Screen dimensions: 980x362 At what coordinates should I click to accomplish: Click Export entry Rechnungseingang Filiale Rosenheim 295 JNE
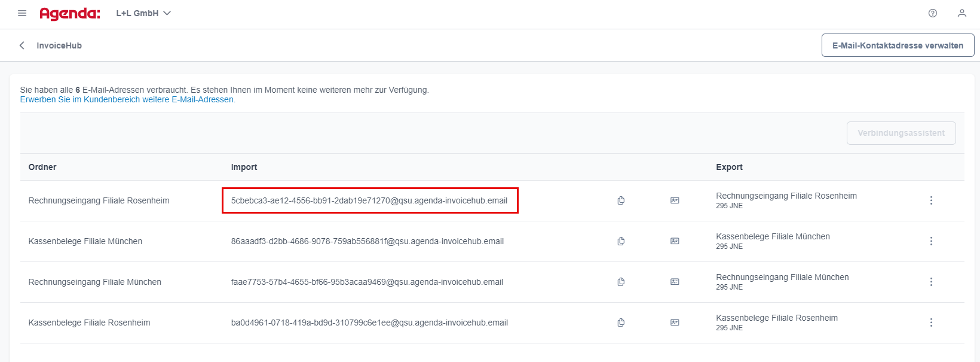point(786,200)
